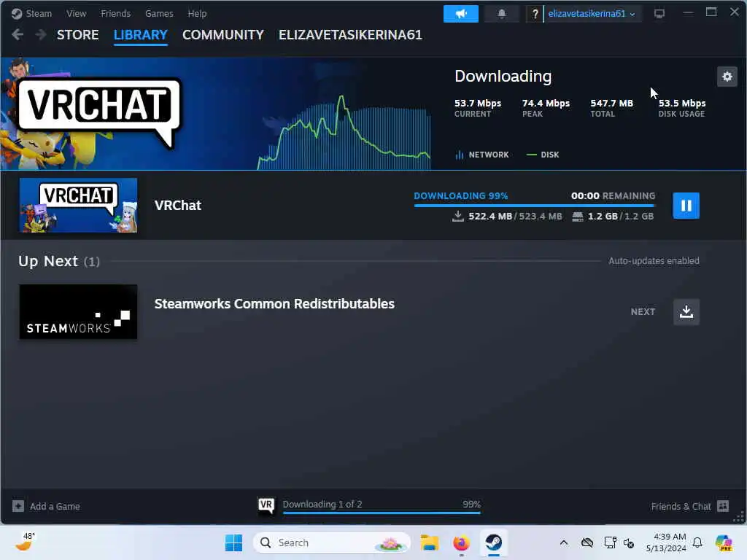
Task: Click the display network tray icon
Action: (x=610, y=542)
